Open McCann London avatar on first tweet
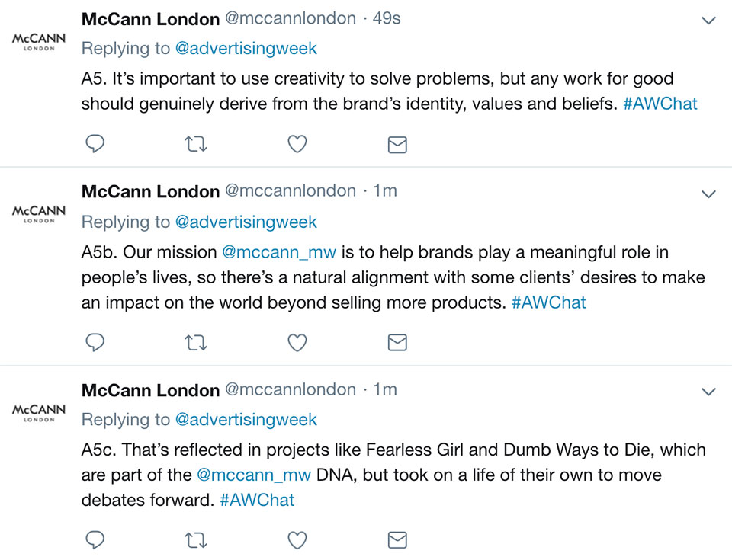 (x=39, y=41)
